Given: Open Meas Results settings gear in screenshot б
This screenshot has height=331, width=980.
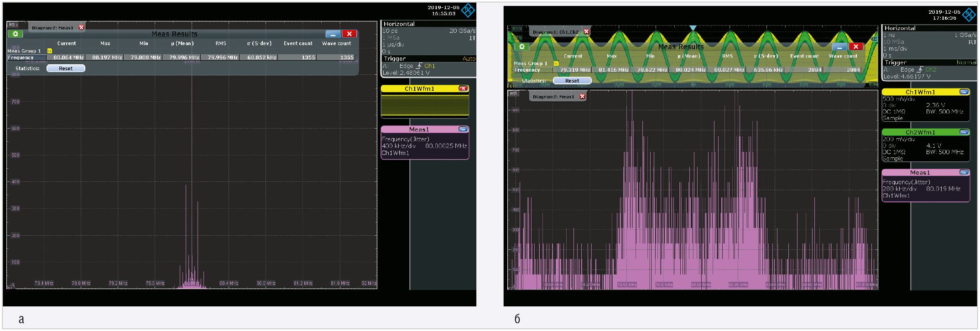Looking at the screenshot, I should pyautogui.click(x=522, y=47).
